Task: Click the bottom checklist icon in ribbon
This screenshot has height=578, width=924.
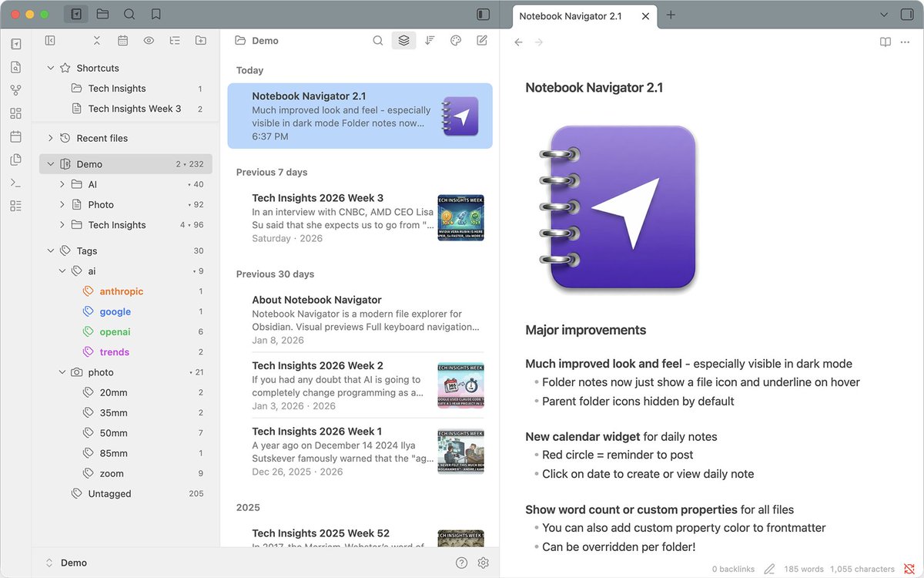Action: pyautogui.click(x=16, y=206)
